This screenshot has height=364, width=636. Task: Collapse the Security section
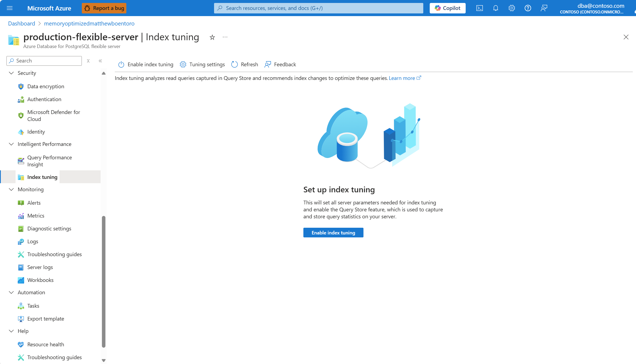[11, 73]
